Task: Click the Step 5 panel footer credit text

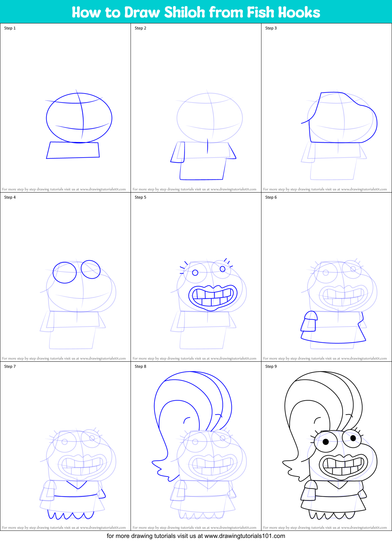Action: (194, 358)
